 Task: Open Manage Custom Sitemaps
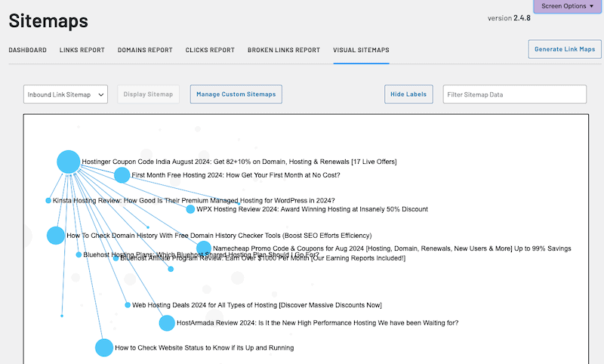(236, 94)
